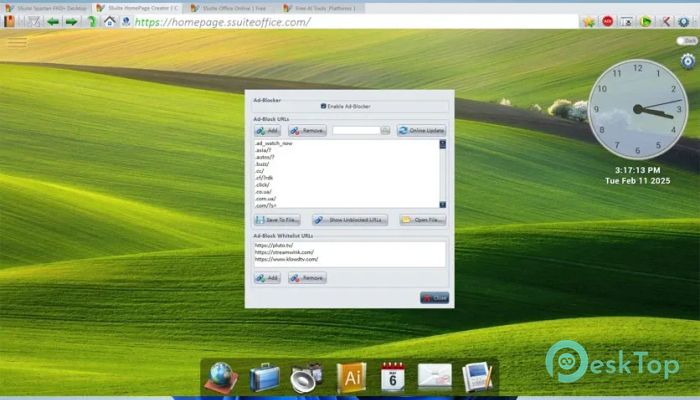Click the Save To File button

[x=277, y=220]
